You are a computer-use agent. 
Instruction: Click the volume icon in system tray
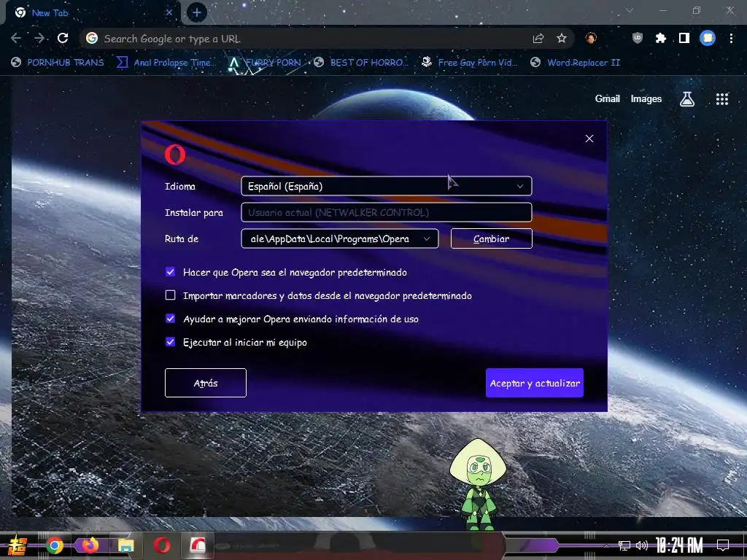click(642, 545)
